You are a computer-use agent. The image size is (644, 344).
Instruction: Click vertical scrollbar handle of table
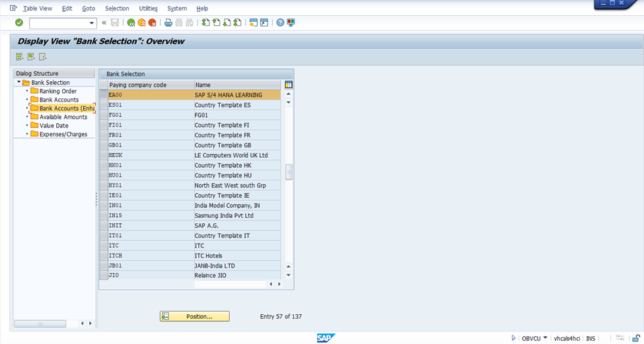[x=289, y=172]
